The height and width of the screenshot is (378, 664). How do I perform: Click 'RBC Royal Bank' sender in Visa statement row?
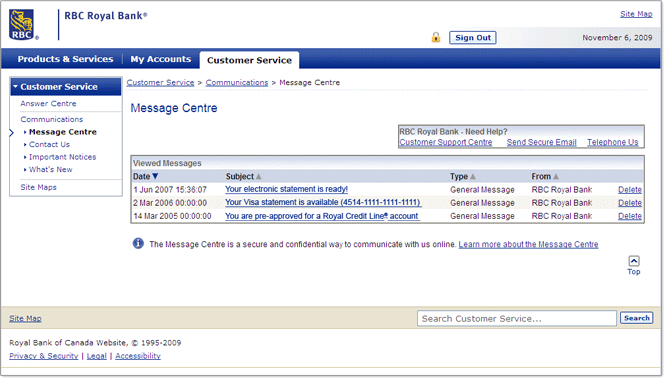point(562,203)
